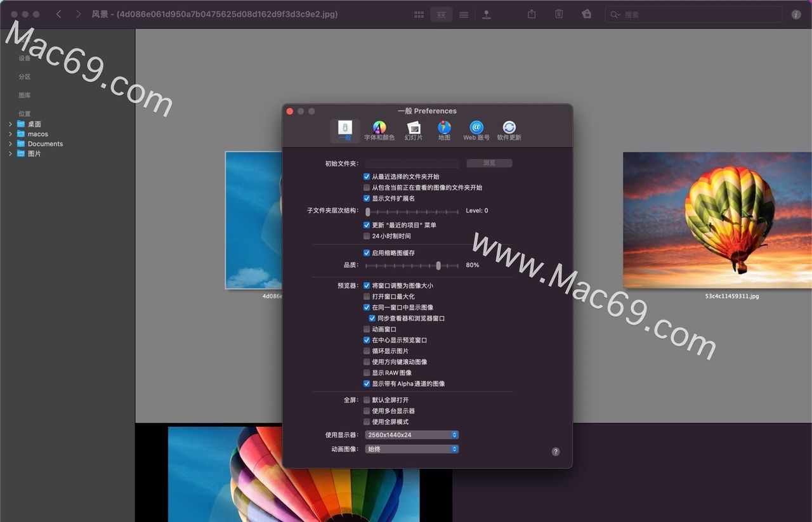Enable 默认全屏打开

tap(367, 400)
